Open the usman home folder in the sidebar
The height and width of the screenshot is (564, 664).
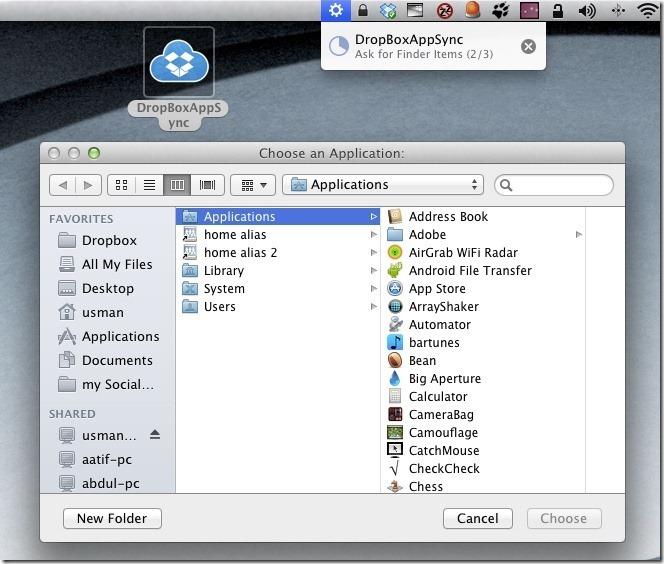click(x=91, y=313)
